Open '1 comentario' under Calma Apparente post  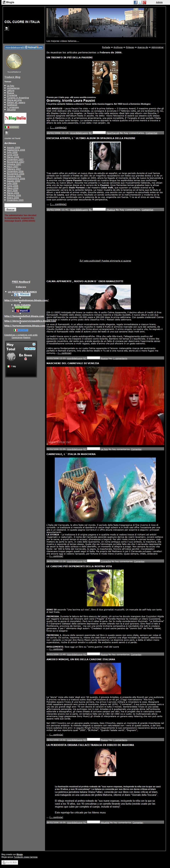tap(121, 358)
